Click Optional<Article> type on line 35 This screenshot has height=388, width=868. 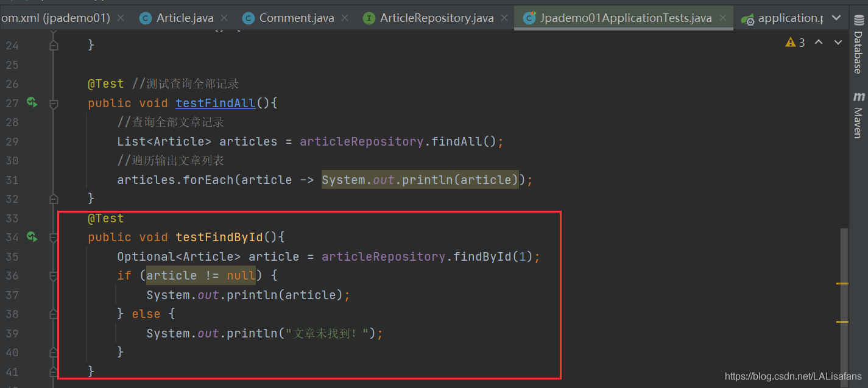point(179,256)
